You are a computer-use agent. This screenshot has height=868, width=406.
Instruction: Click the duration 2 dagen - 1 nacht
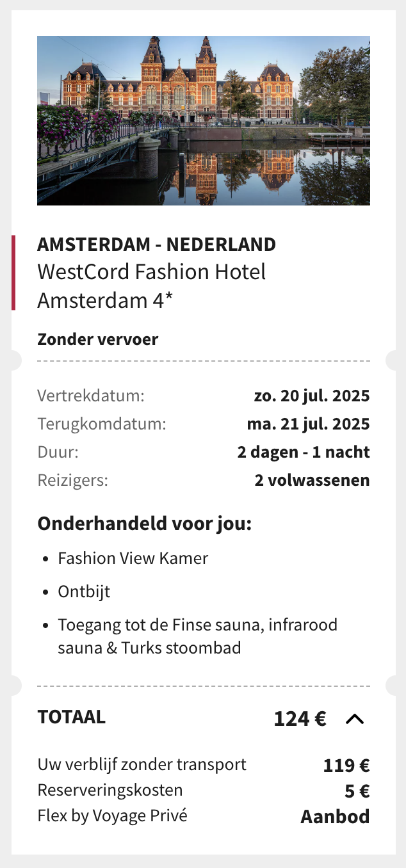pos(304,452)
